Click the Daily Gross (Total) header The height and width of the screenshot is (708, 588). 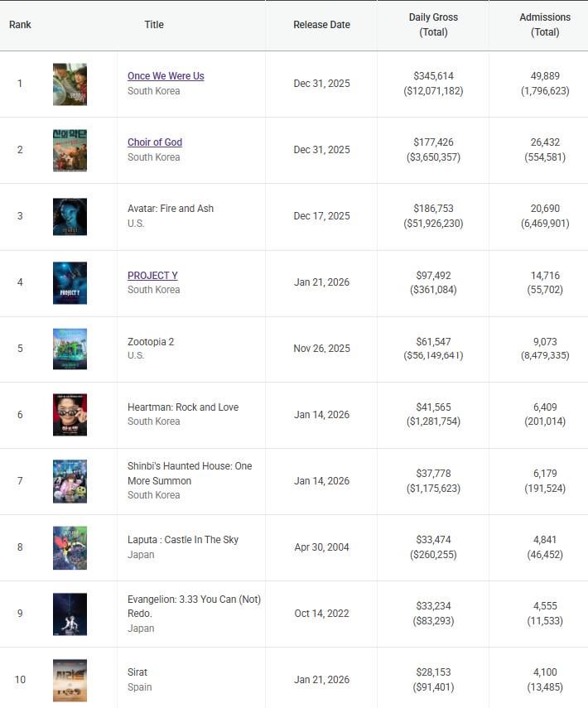click(433, 25)
